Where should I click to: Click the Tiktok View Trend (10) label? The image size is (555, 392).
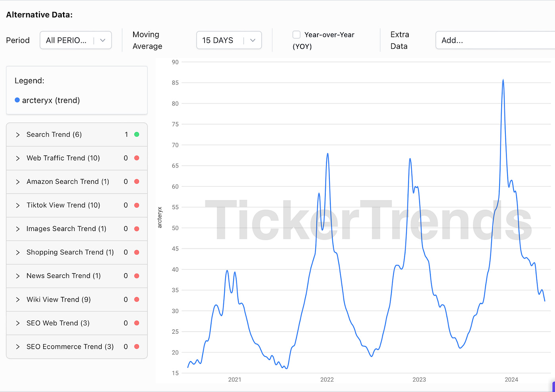pyautogui.click(x=63, y=205)
